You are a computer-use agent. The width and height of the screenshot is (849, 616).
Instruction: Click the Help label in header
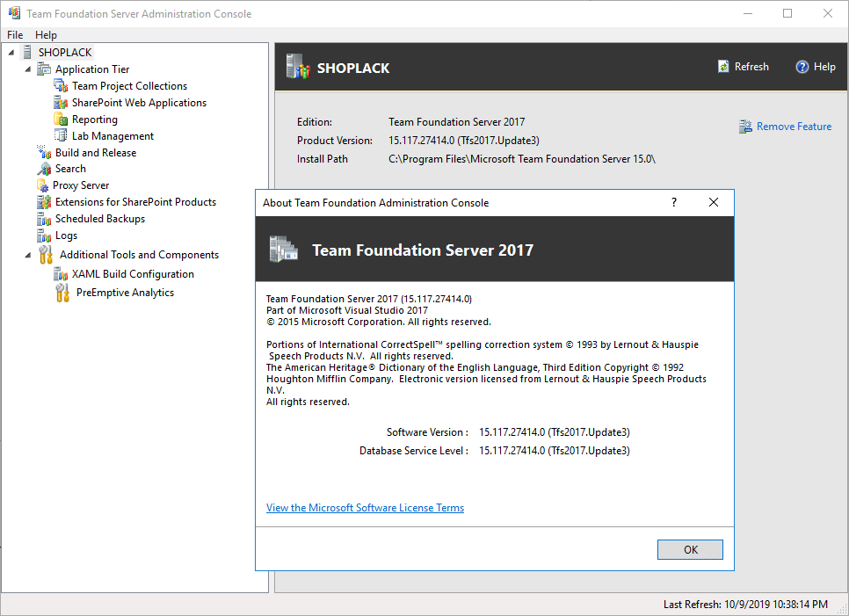tap(824, 67)
